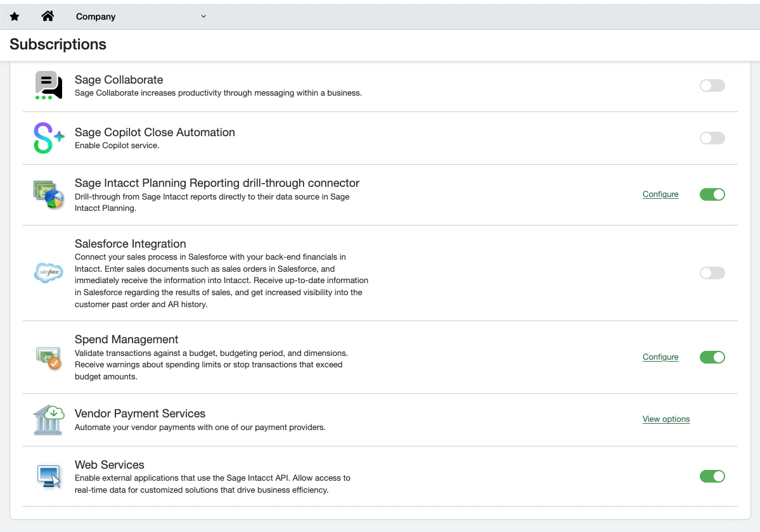Image resolution: width=760 pixels, height=532 pixels.
Task: Expand the Company dropdown chevron
Action: (203, 16)
